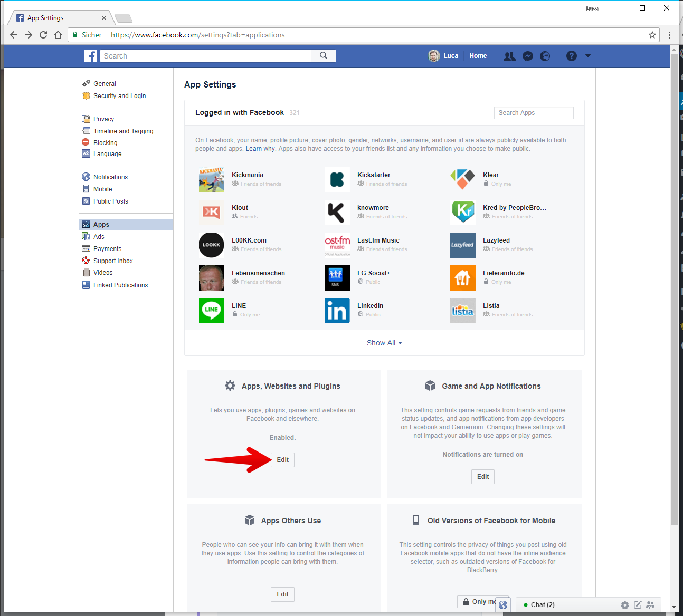Open the Kickstarter app icon
Viewport: 683px width, 616px height.
pos(337,180)
